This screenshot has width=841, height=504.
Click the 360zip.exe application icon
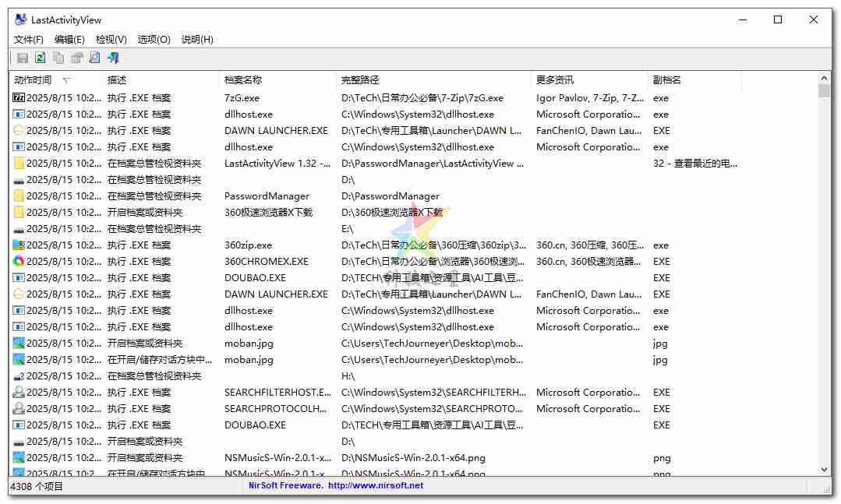(19, 245)
